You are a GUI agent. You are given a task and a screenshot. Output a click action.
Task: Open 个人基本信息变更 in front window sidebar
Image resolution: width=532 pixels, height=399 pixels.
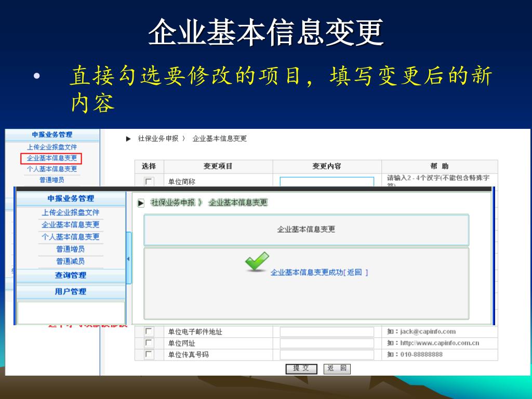click(71, 237)
